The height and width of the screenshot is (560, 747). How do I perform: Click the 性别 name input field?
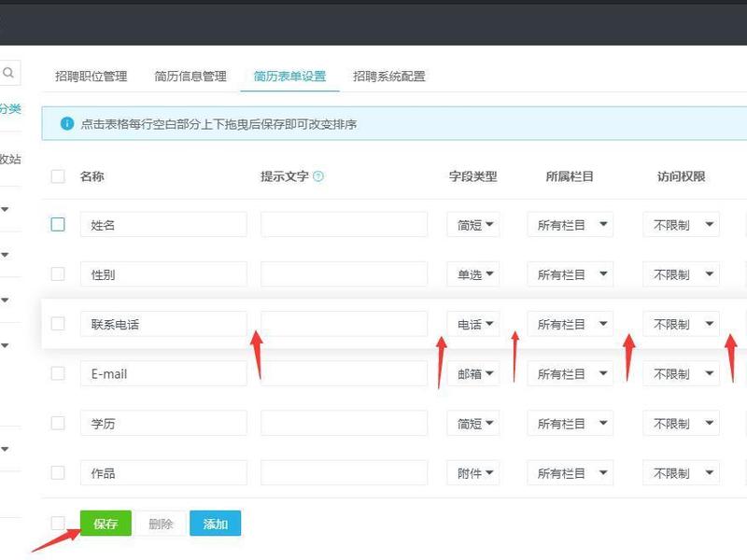coord(163,274)
